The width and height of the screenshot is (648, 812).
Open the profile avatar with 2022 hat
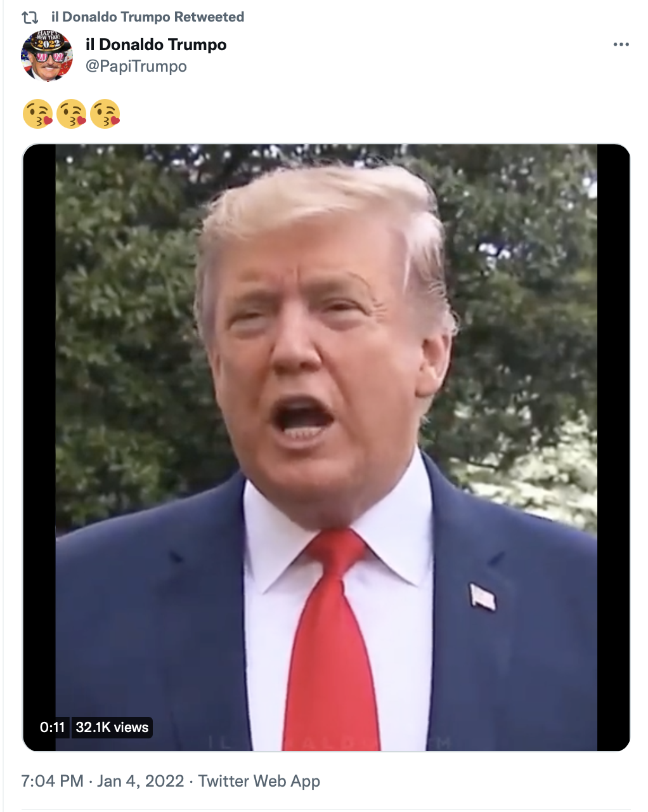click(47, 56)
